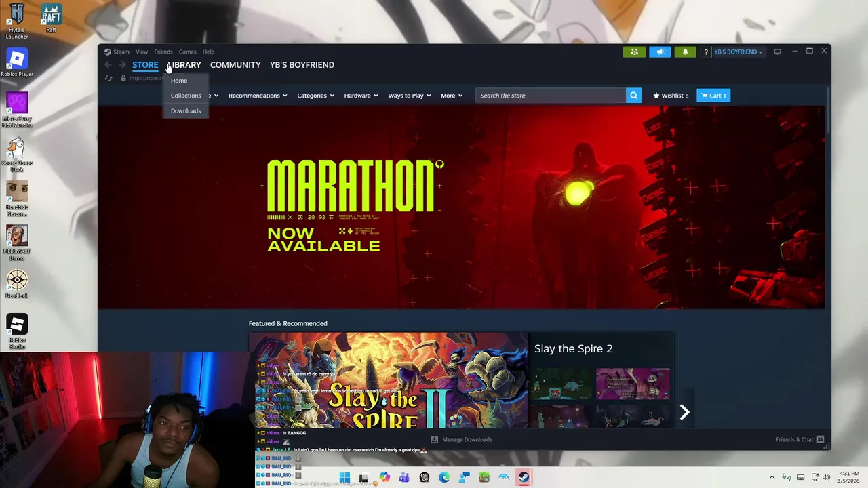Open Slay the Spire II featured image
Screen dimensions: 868x488
[388, 380]
